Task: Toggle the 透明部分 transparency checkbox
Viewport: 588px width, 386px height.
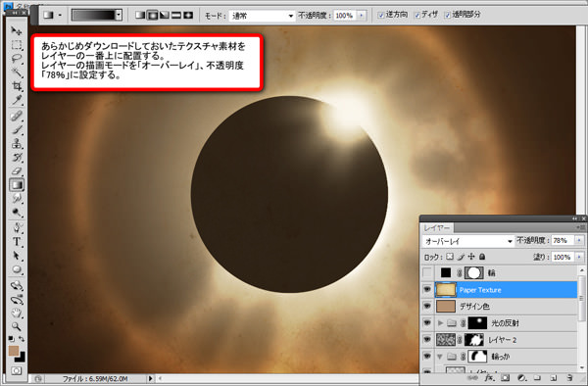Action: (448, 16)
